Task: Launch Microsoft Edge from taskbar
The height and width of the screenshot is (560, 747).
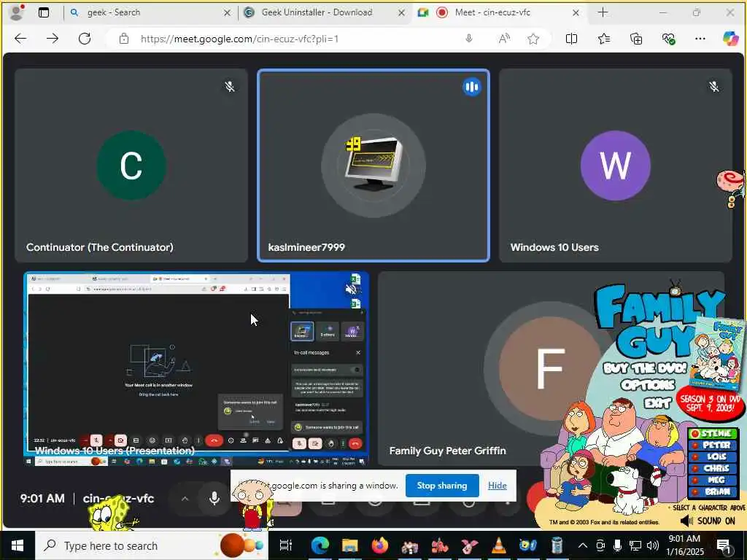Action: 320,545
